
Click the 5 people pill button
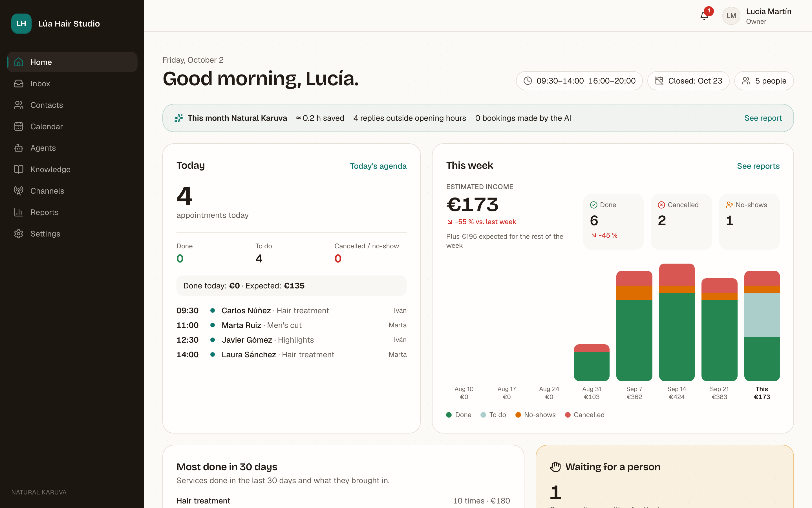tap(764, 81)
